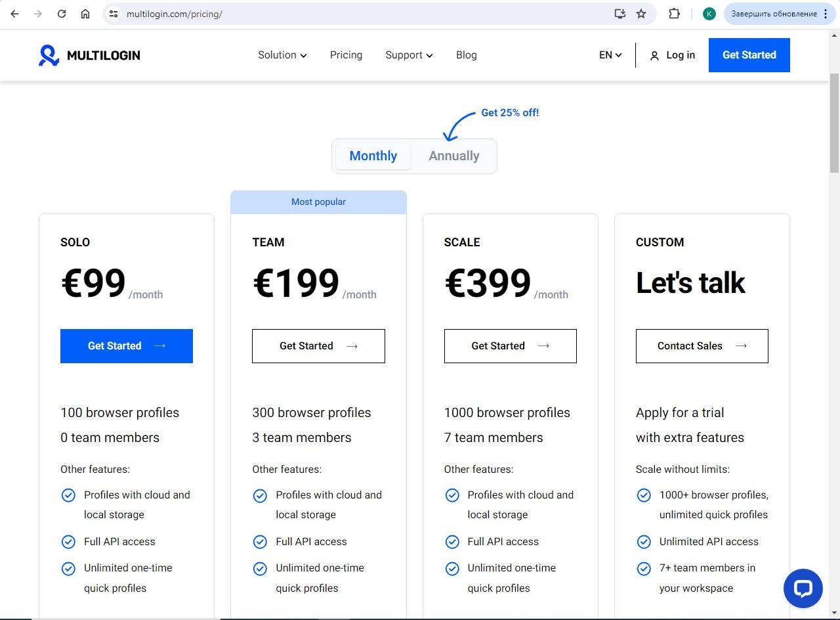Click the Scale without limits: label
This screenshot has width=840, height=620.
pos(682,470)
